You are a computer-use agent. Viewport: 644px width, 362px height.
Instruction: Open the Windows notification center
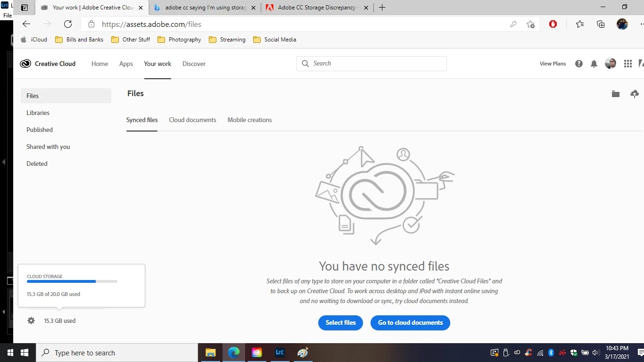[x=640, y=353]
